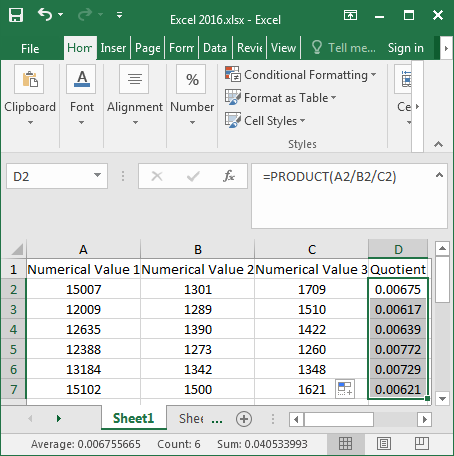
Task: Add a new sheet with plus button
Action: pos(244,419)
